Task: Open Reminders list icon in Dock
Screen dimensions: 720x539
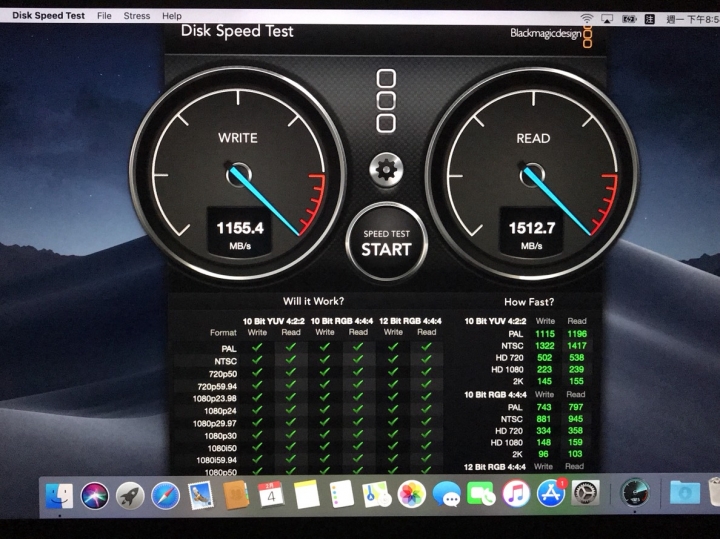Action: click(342, 494)
